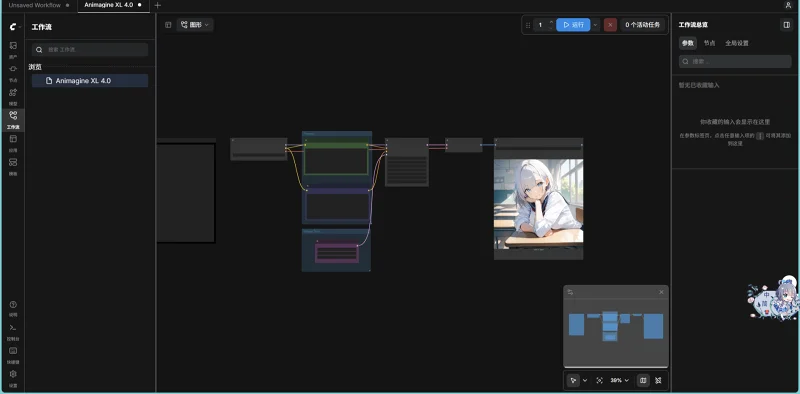
Task: Open the Apps sidebar panel below Workflows
Action: [x=13, y=143]
